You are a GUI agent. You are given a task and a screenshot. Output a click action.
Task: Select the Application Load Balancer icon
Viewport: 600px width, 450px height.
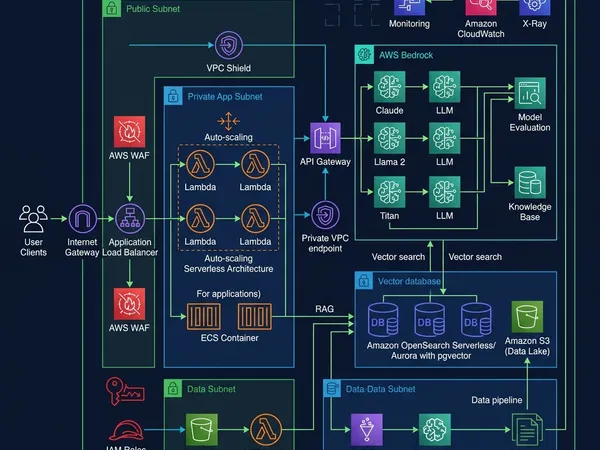(130, 219)
